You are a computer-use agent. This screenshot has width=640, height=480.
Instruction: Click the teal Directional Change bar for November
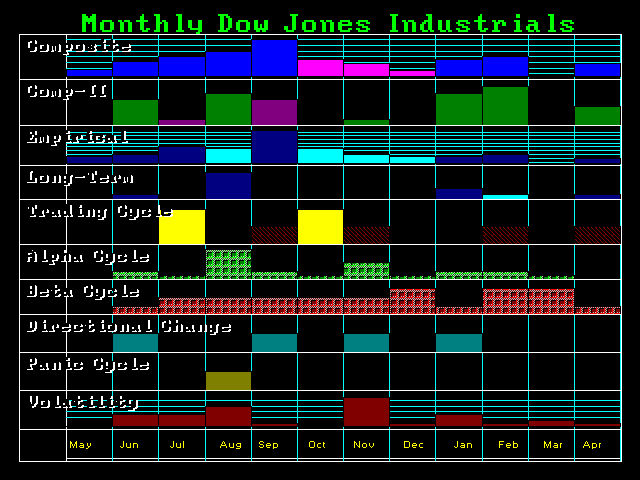[367, 343]
